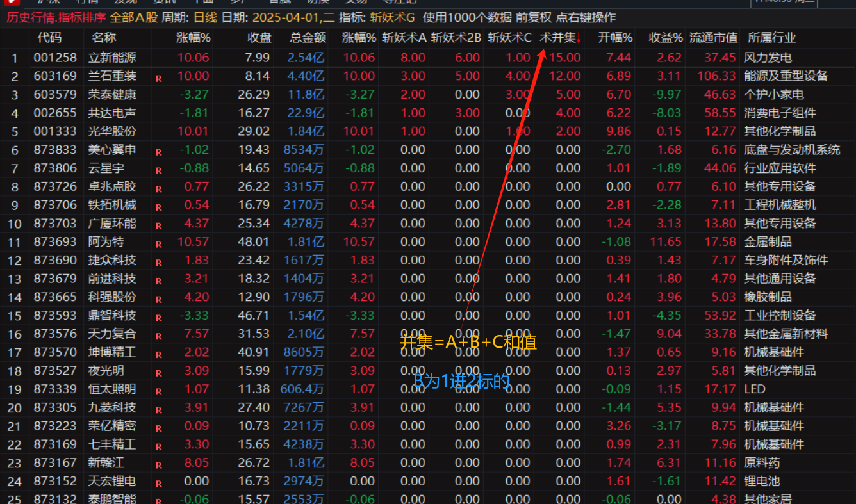Screen dimensions: 856x504
Task: Select stock code 603579 荣泰健康
Action: click(55, 95)
